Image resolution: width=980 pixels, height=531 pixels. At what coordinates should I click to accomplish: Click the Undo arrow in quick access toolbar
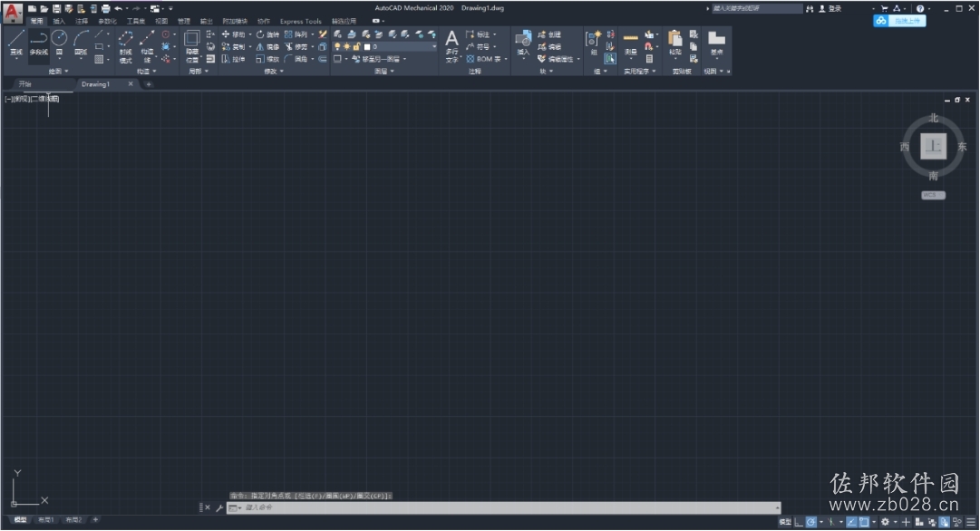118,9
